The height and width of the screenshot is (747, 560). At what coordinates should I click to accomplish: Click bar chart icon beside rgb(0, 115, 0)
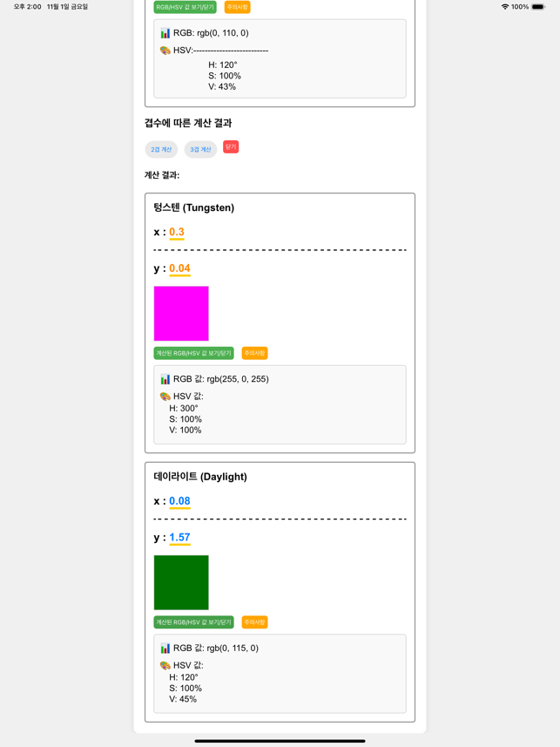165,649
